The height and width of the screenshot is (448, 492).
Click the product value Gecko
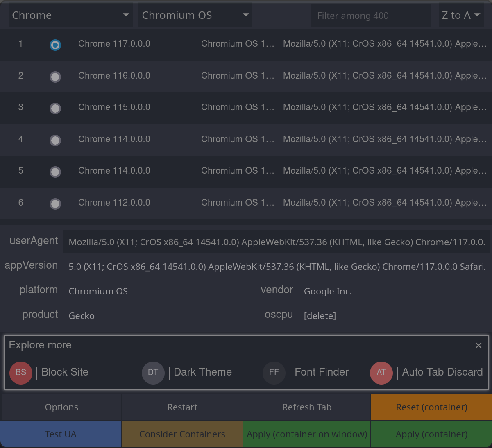(82, 316)
